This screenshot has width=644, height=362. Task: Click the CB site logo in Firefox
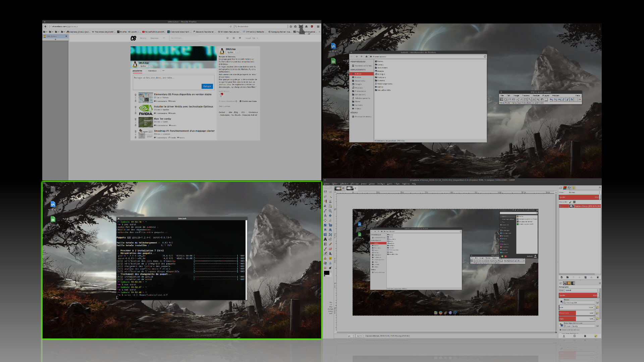133,38
